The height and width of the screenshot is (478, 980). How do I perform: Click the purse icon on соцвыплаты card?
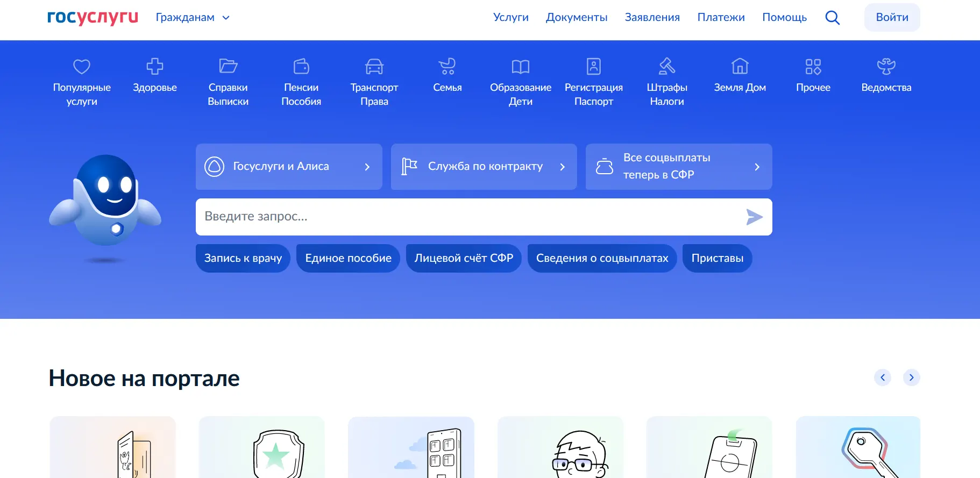(605, 167)
